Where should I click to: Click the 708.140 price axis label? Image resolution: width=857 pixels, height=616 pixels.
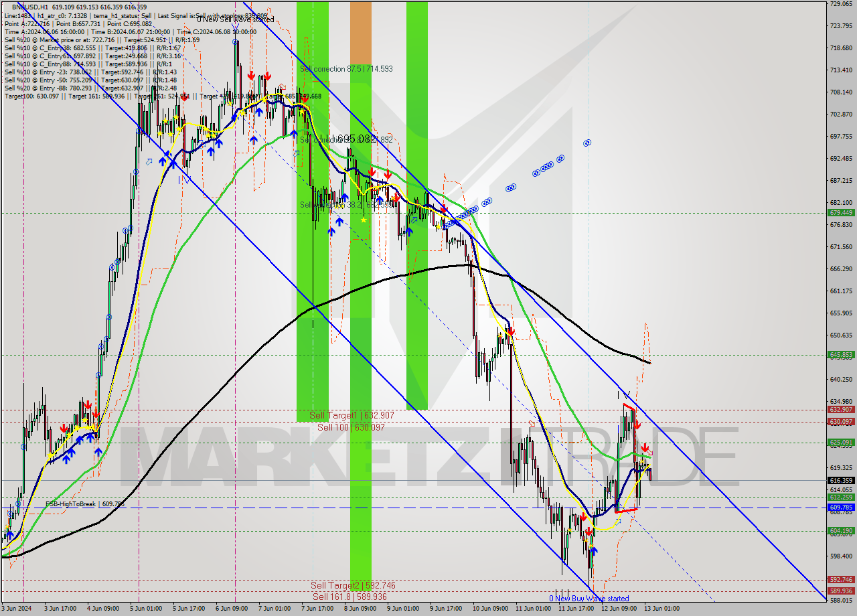click(841, 92)
